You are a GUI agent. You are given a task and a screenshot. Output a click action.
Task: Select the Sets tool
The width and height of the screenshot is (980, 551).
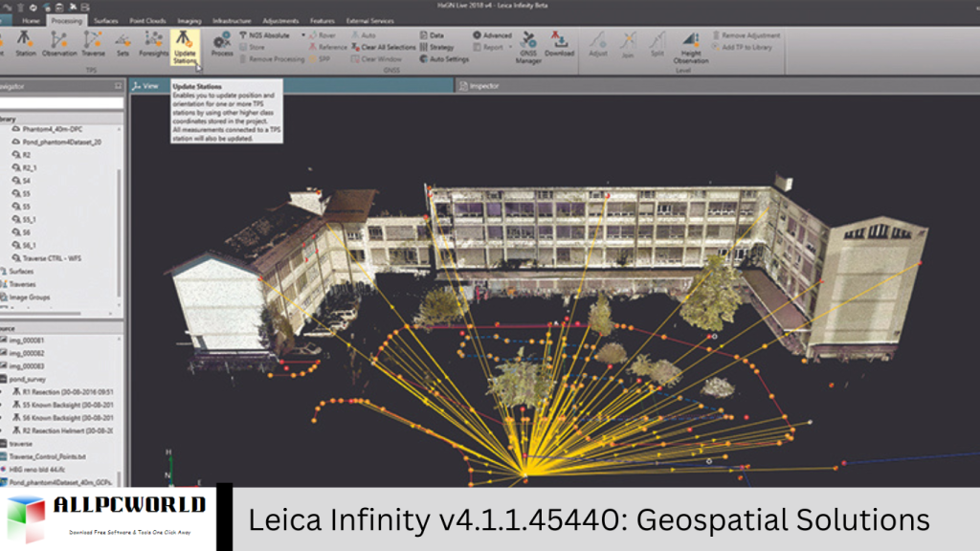[x=122, y=44]
